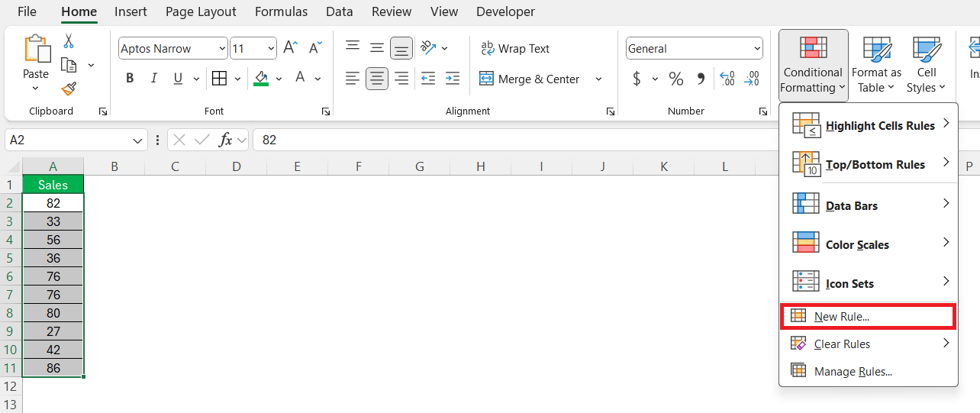Click the formula bar Enter checkmark
The height and width of the screenshot is (413, 980).
pyautogui.click(x=202, y=140)
